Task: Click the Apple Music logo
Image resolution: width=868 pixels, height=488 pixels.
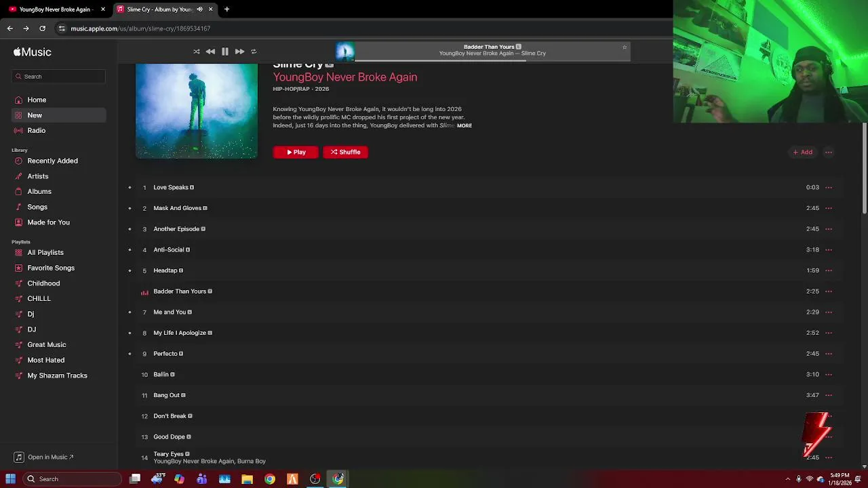Action: tap(33, 52)
